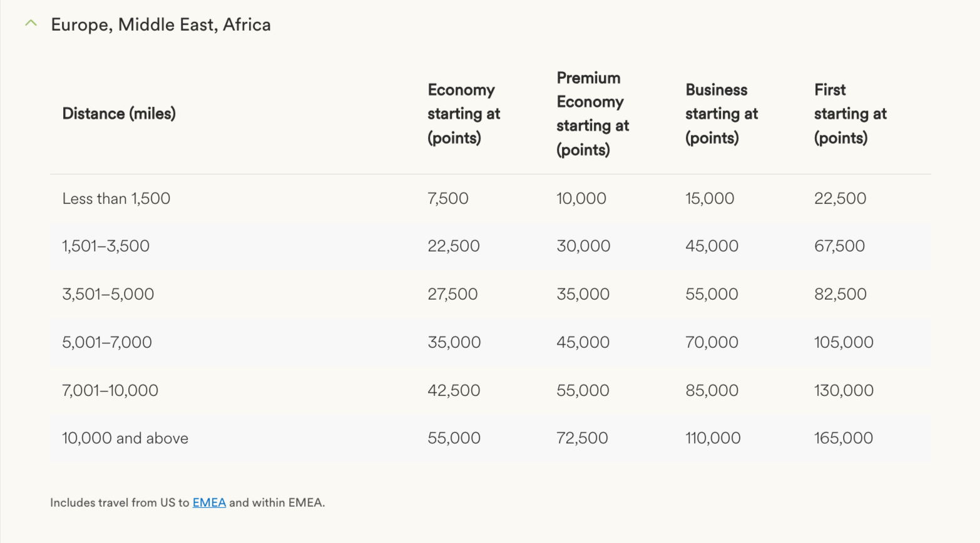This screenshot has width=980, height=543.
Task: Select the Less than 1,500 row label
Action: pyautogui.click(x=116, y=199)
